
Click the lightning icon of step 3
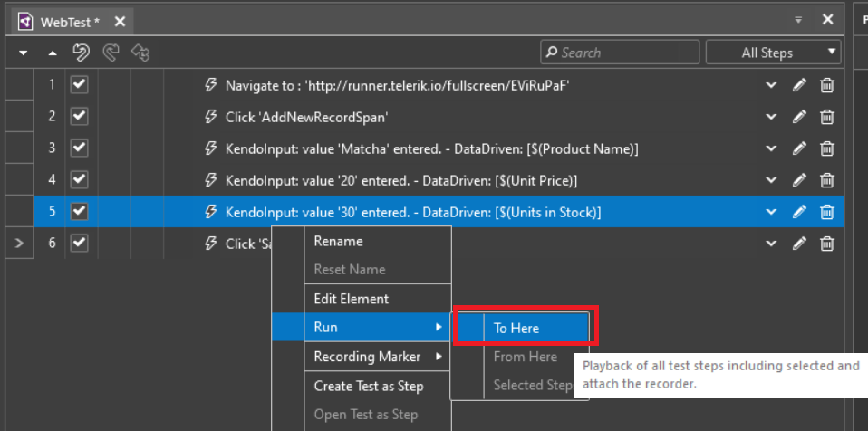click(210, 148)
